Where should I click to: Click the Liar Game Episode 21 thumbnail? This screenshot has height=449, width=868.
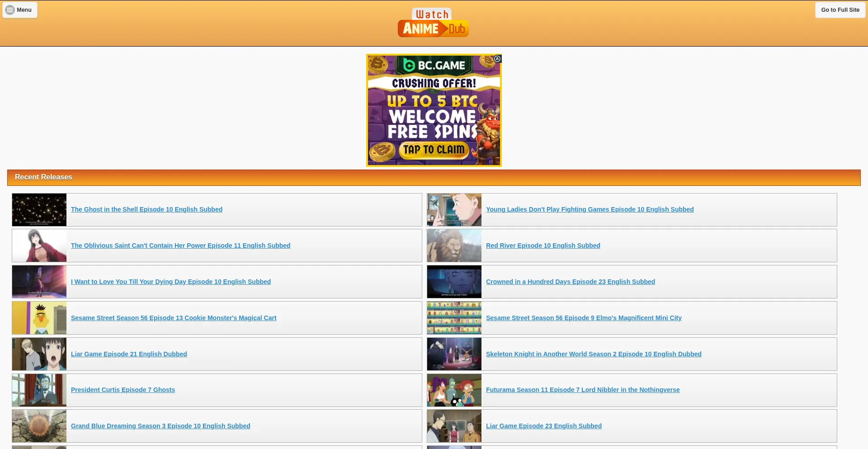(x=39, y=354)
